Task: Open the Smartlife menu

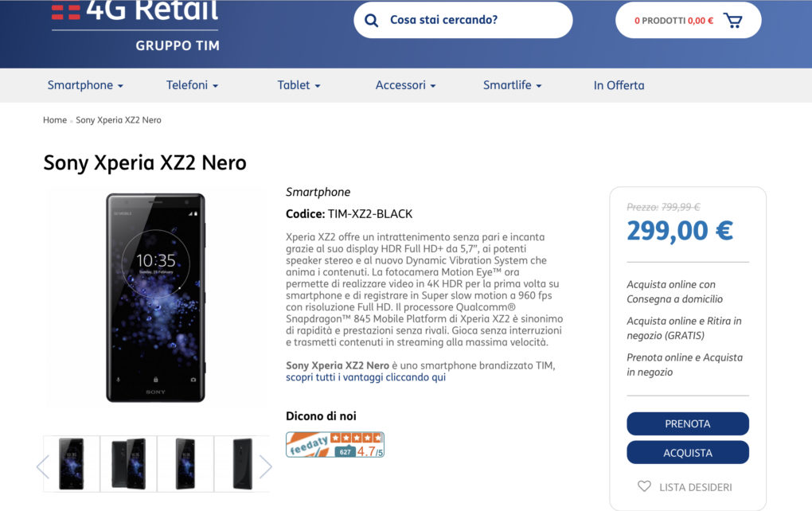Action: pyautogui.click(x=512, y=85)
